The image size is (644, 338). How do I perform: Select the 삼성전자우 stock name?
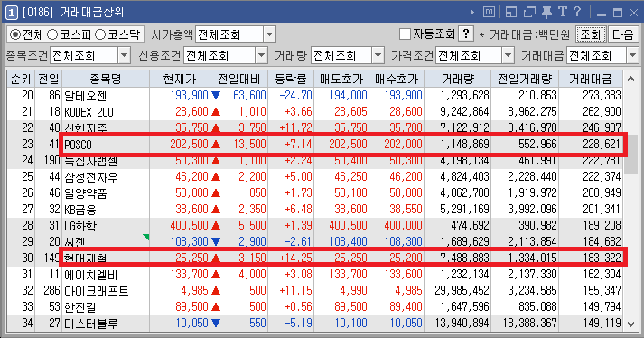point(90,177)
